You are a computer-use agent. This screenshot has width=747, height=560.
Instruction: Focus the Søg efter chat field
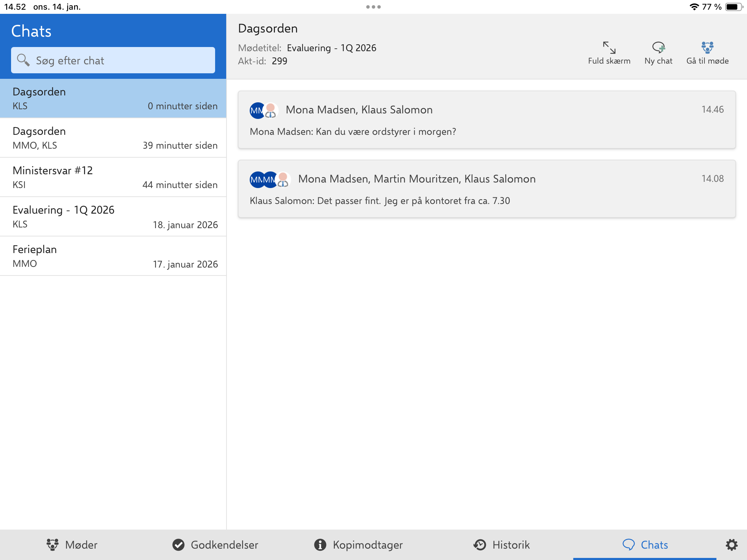point(113,60)
